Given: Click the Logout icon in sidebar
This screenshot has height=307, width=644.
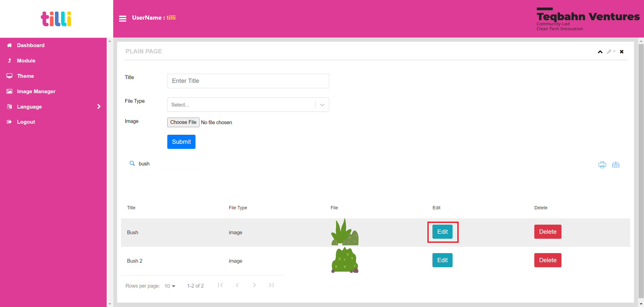Looking at the screenshot, I should 10,122.
